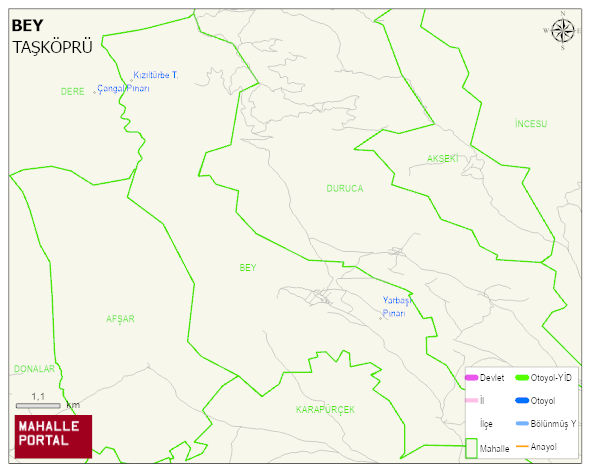The width and height of the screenshot is (591, 472).
Task: Click the AKSEKİ region label
Action: [x=443, y=159]
